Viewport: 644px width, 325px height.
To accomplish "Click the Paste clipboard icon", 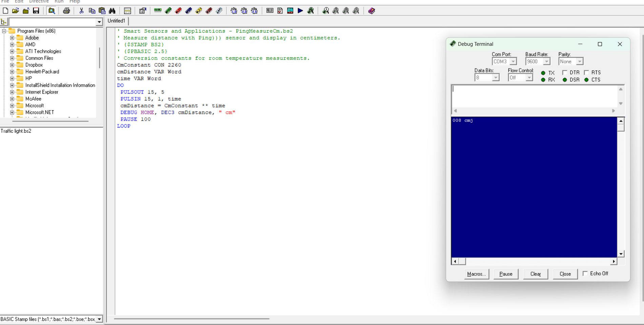I will point(102,11).
